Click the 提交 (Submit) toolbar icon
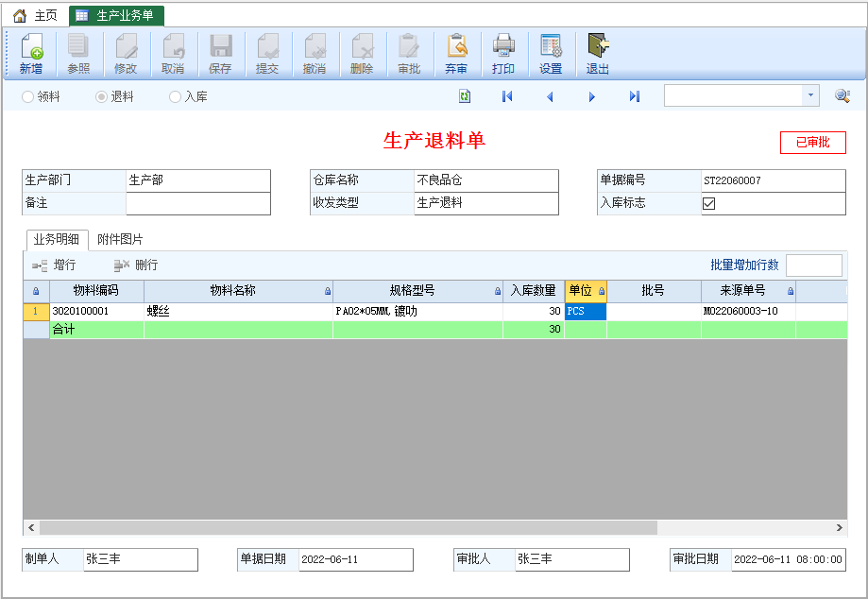Screen dimensions: 868x599 (267, 46)
